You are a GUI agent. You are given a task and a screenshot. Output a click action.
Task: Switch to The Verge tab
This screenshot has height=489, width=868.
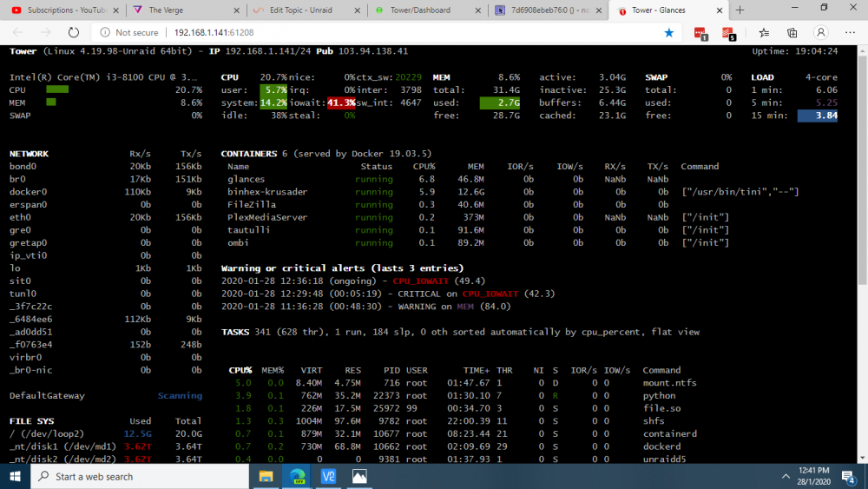[x=186, y=10]
